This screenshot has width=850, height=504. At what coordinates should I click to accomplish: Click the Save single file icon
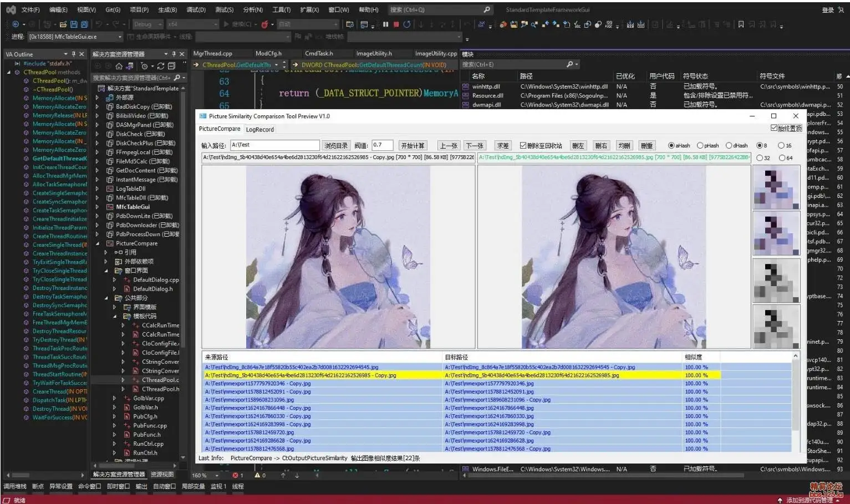point(74,24)
